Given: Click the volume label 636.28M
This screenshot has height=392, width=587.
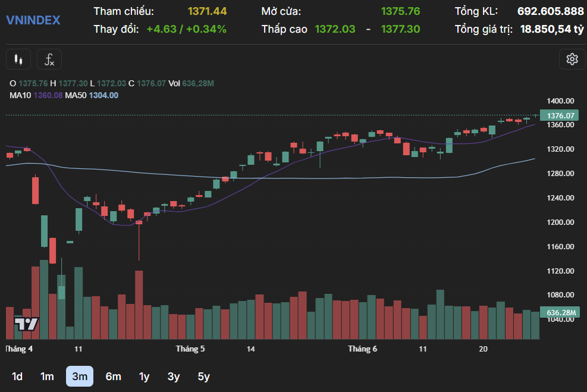Looking at the screenshot, I should 560,312.
